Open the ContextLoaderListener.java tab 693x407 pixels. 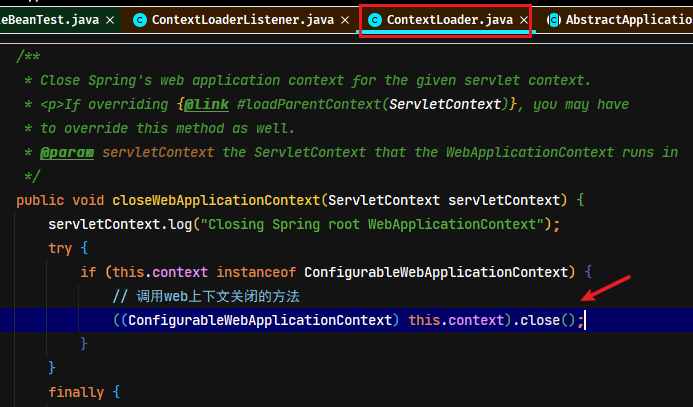(x=243, y=20)
